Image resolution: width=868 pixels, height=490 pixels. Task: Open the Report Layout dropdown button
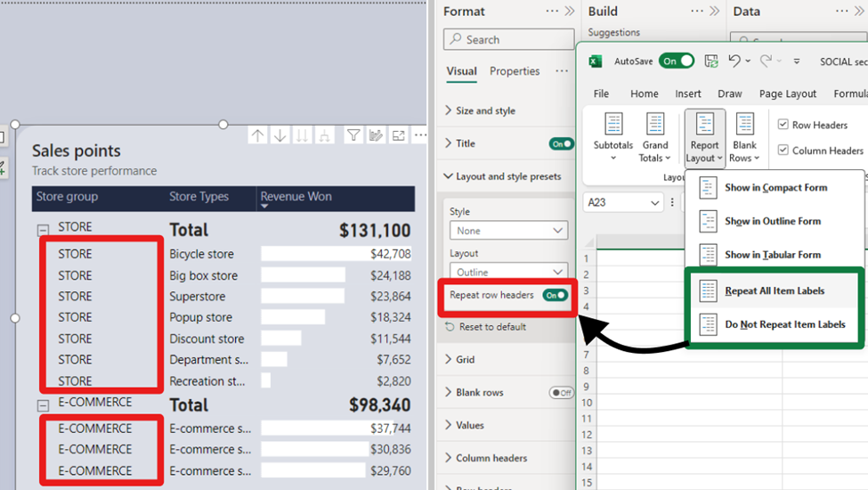[704, 137]
